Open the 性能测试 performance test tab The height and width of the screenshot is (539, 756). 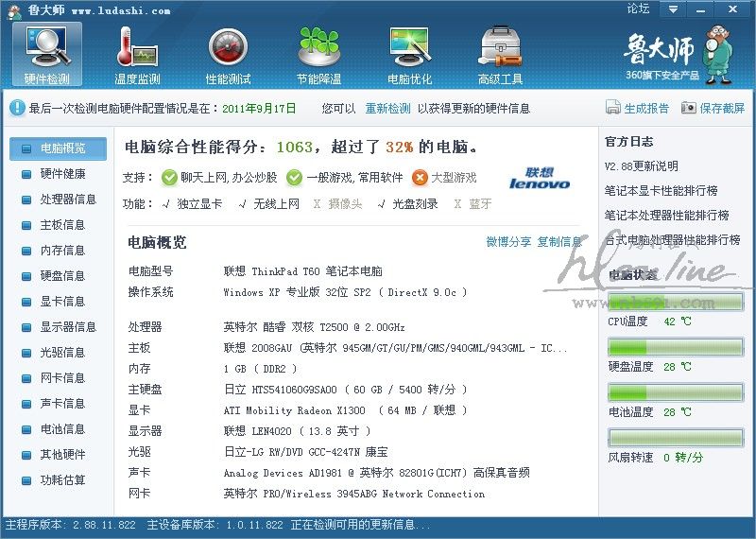228,55
